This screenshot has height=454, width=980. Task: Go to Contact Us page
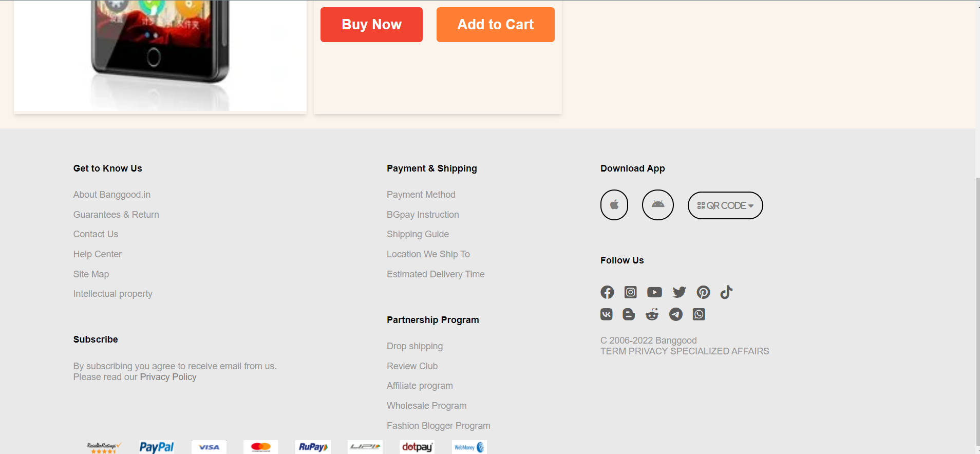tap(96, 234)
